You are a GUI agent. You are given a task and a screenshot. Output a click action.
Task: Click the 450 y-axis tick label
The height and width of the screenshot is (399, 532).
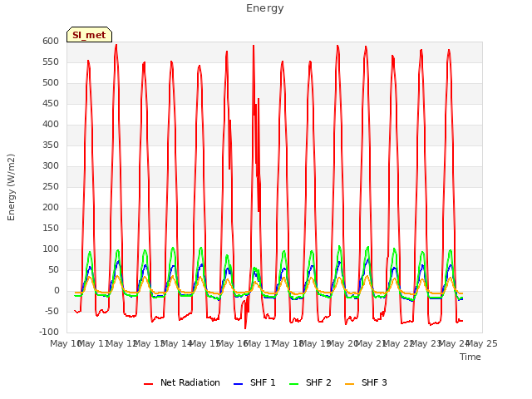(x=51, y=104)
